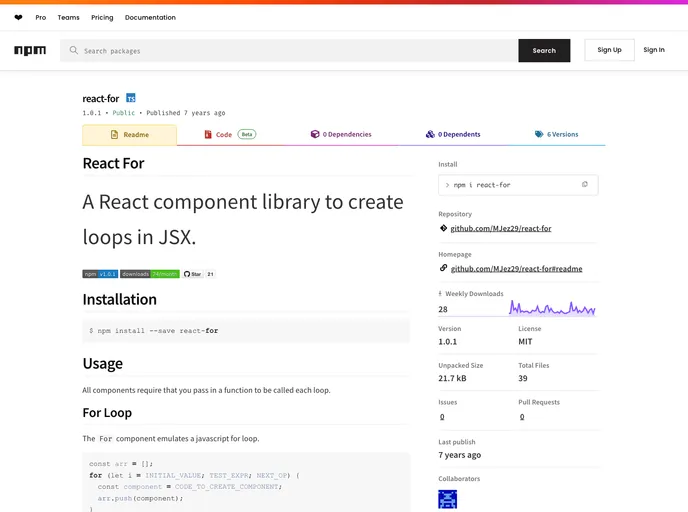Click the Installation heading
Image resolution: width=688 pixels, height=512 pixels.
(119, 299)
